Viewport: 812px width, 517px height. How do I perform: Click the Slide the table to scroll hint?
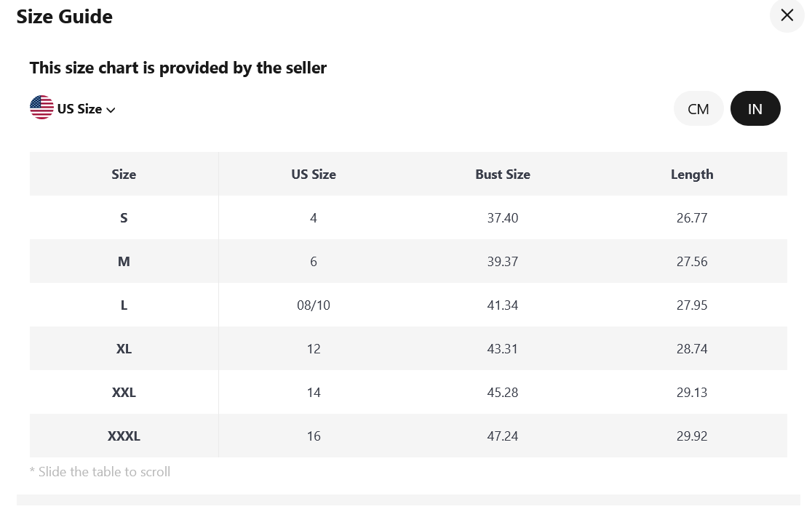coord(100,472)
